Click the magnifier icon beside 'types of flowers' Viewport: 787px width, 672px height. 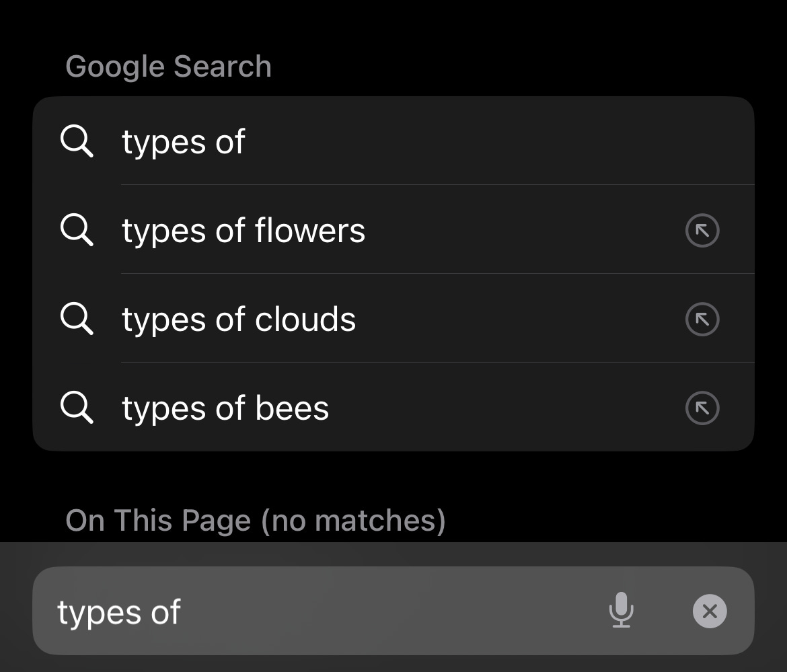pos(77,231)
